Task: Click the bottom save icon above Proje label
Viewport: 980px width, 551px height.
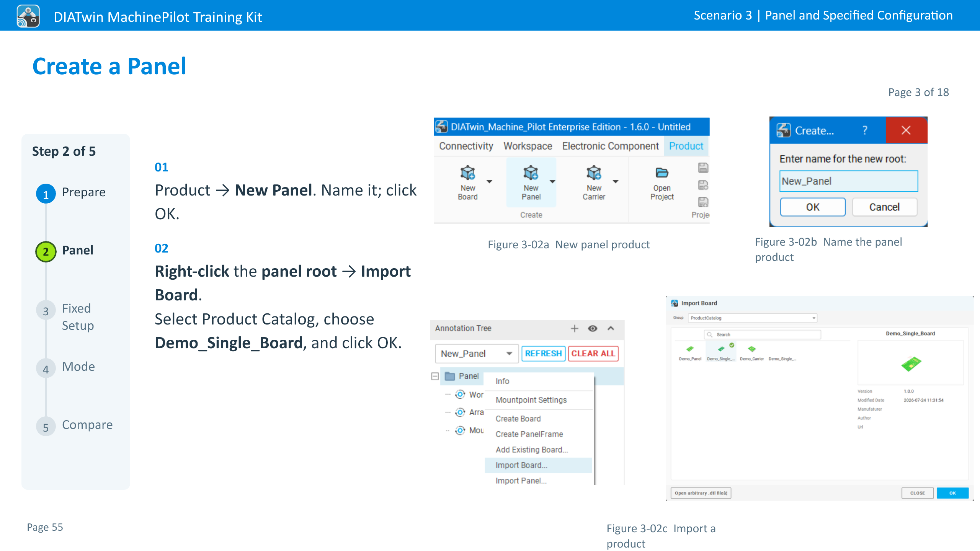Action: pyautogui.click(x=703, y=202)
